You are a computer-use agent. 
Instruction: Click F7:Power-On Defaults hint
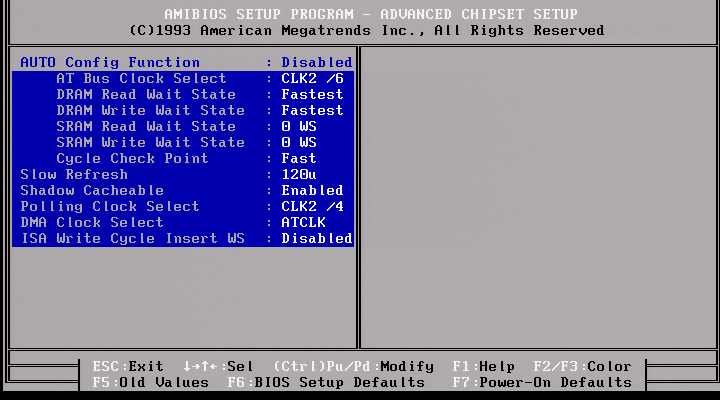542,383
